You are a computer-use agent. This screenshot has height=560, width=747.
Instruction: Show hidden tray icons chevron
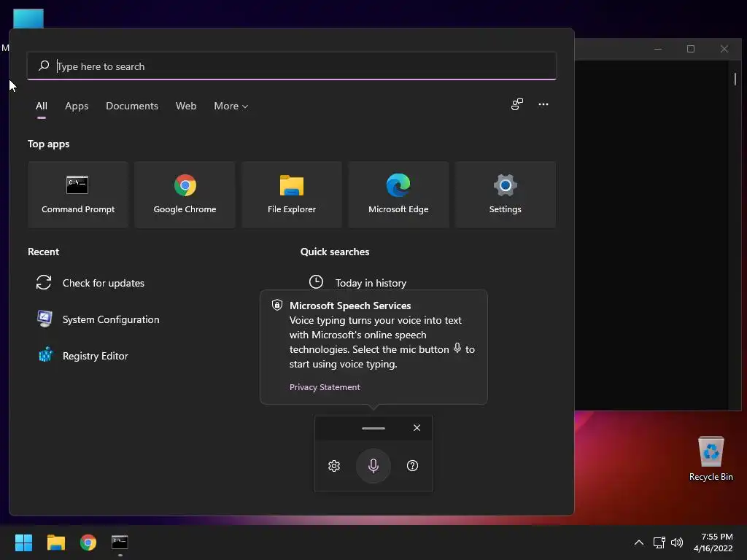[x=639, y=542]
